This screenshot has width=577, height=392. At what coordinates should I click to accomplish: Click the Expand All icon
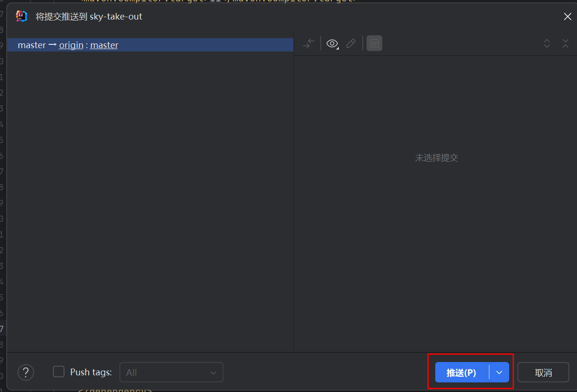click(x=547, y=43)
